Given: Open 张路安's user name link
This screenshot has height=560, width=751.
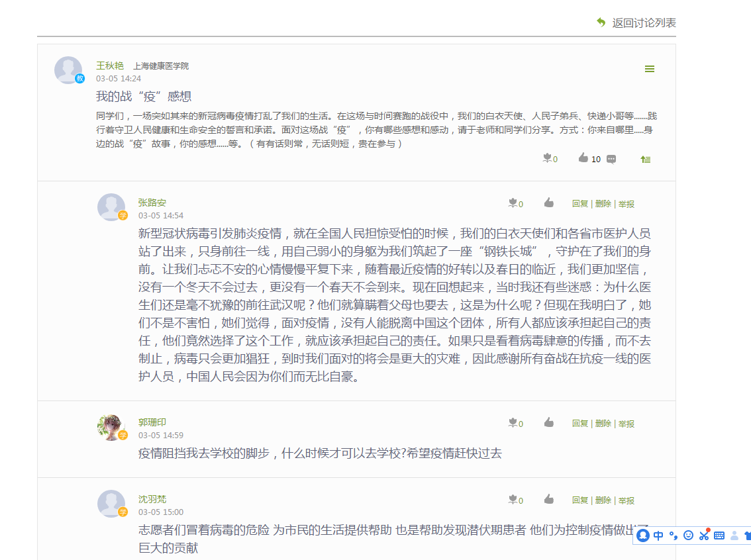Looking at the screenshot, I should tap(152, 203).
